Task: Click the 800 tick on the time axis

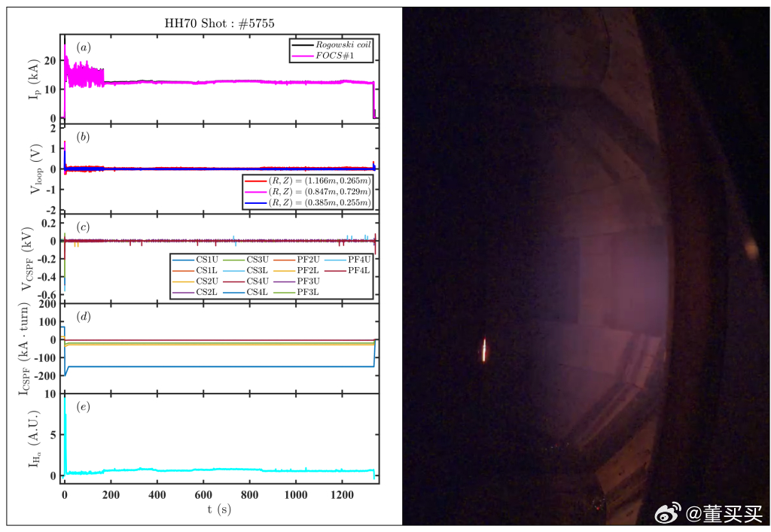Action: pyautogui.click(x=249, y=495)
